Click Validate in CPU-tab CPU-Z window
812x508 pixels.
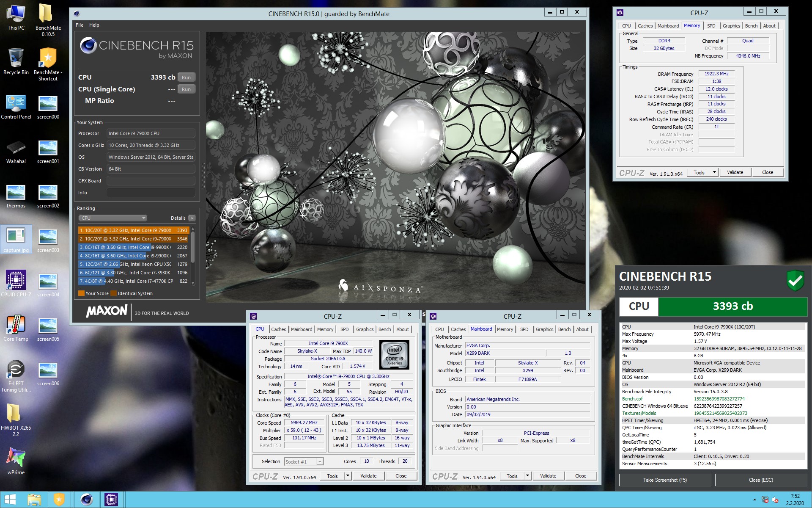pyautogui.click(x=368, y=476)
